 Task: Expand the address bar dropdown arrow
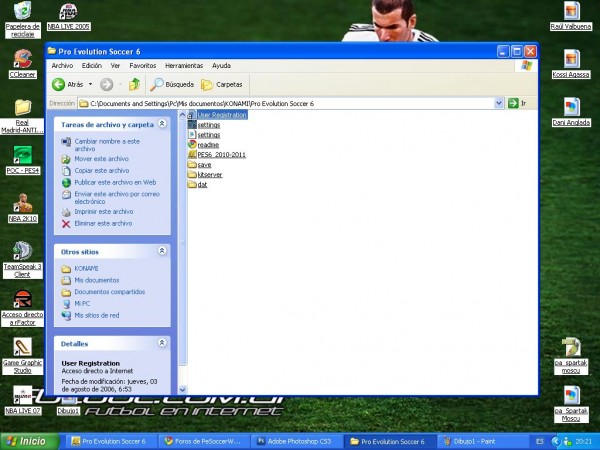point(499,103)
